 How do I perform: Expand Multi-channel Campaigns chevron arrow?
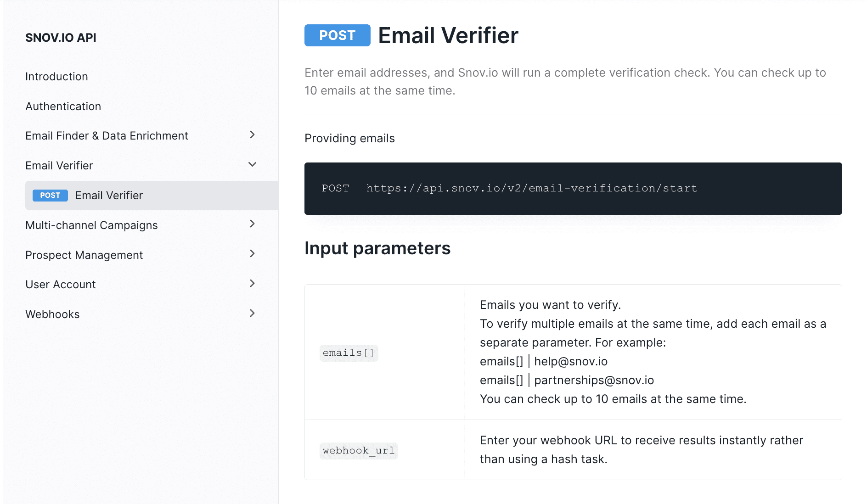pyautogui.click(x=252, y=224)
